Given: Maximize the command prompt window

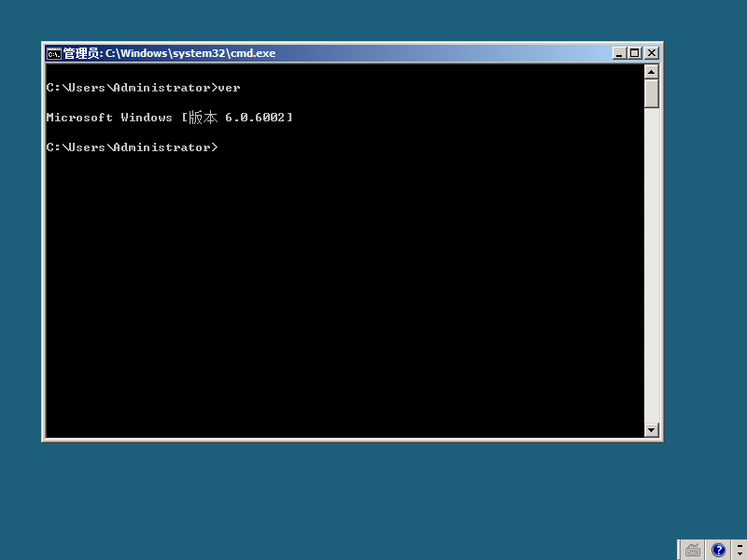Looking at the screenshot, I should [x=635, y=52].
